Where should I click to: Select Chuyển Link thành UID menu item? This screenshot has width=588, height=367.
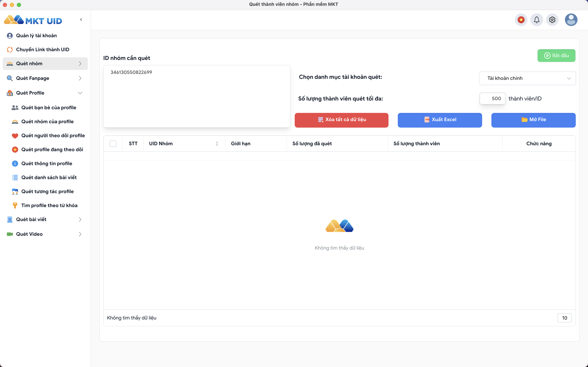(x=43, y=50)
